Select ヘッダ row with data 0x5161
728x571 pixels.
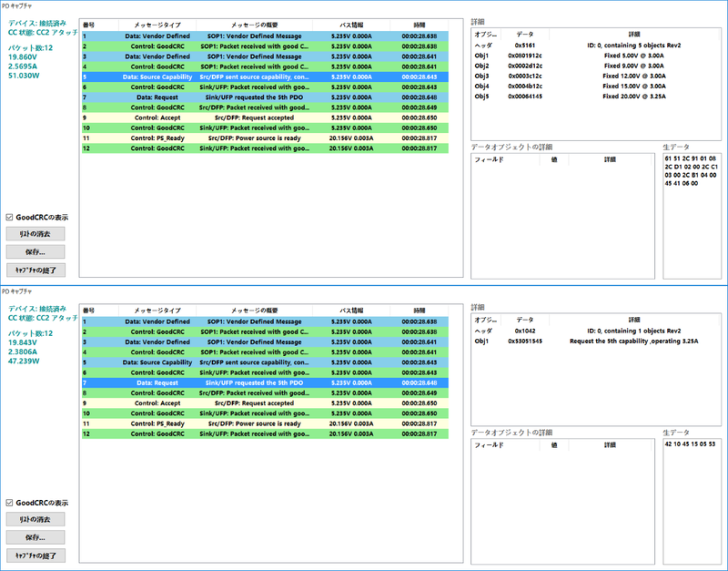pyautogui.click(x=596, y=46)
